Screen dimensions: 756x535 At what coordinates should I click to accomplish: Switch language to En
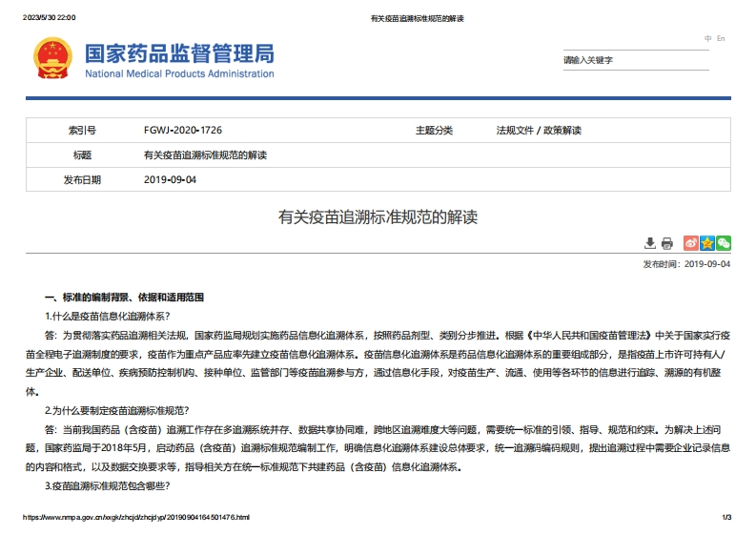pyautogui.click(x=721, y=38)
